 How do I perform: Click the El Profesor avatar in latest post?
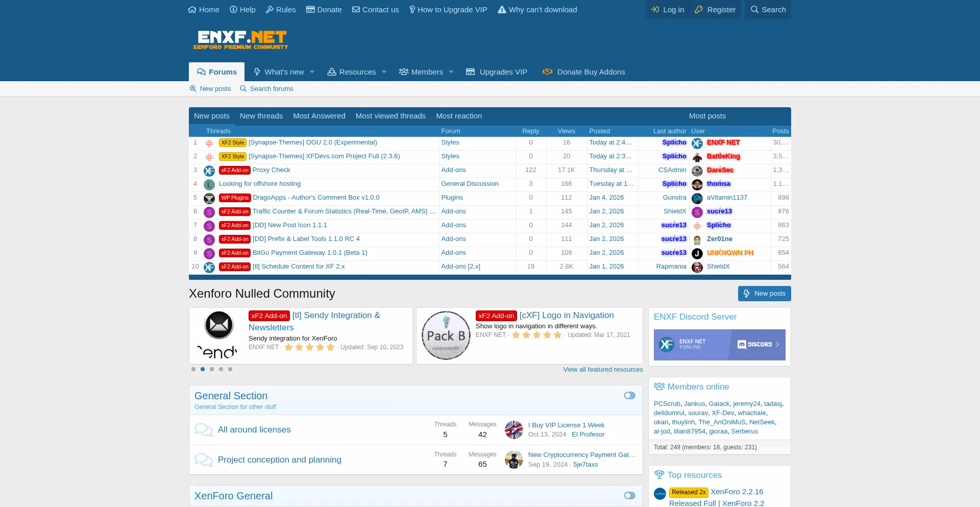pyautogui.click(x=513, y=430)
